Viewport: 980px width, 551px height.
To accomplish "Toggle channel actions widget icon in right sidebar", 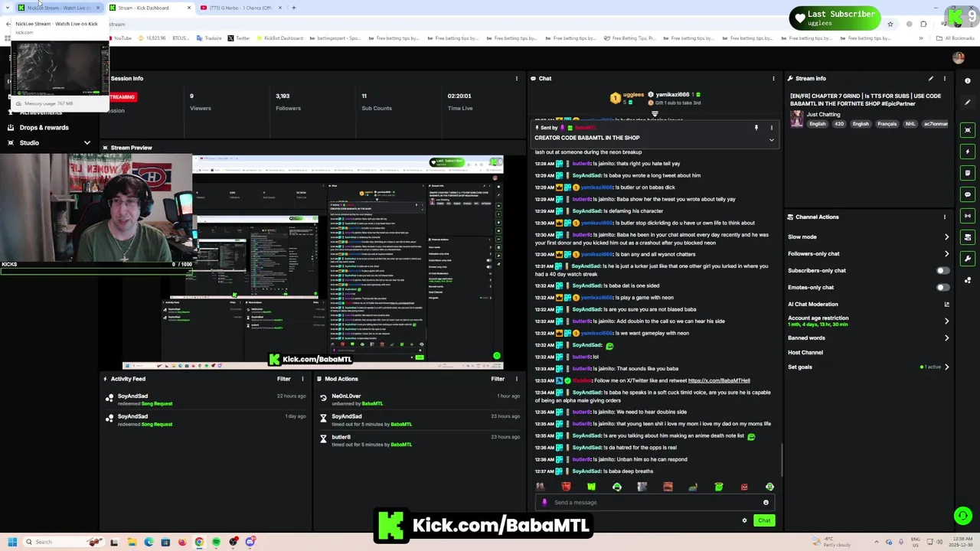I will 968,237.
